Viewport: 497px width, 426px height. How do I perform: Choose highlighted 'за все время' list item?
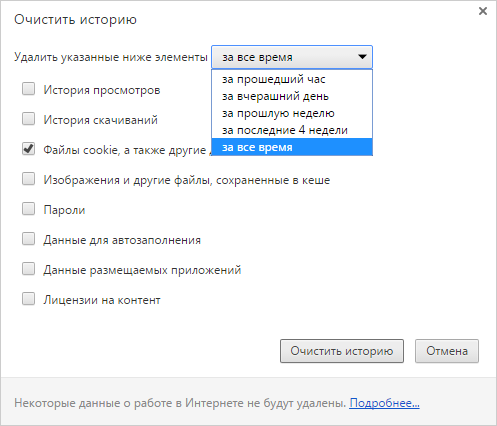[x=292, y=147]
